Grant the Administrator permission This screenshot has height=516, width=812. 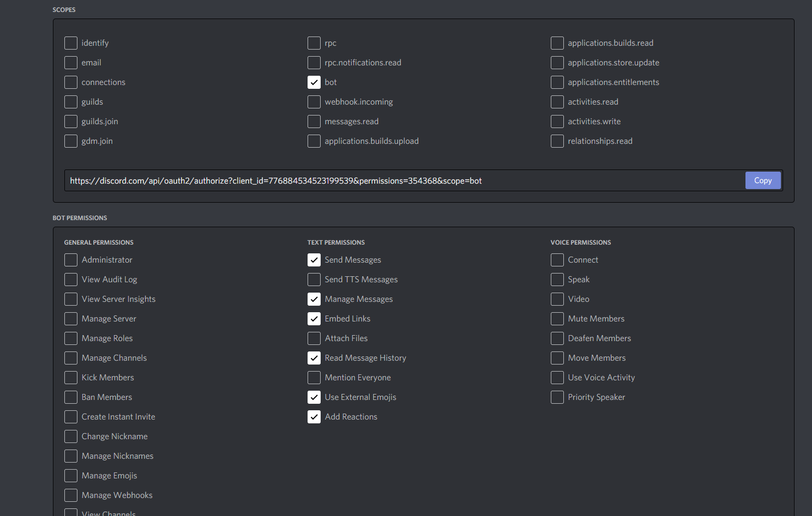coord(71,260)
